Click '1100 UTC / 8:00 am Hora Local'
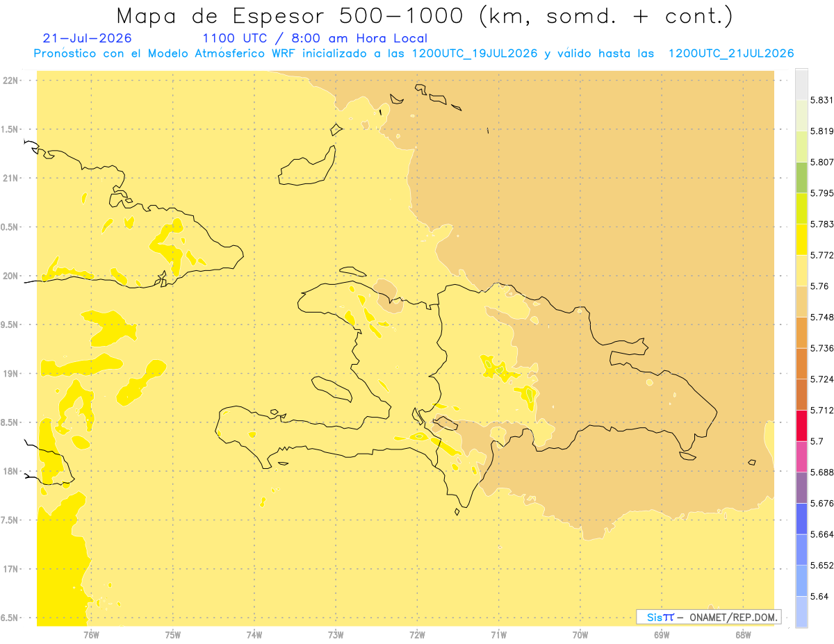834x644 pixels. click(x=315, y=38)
